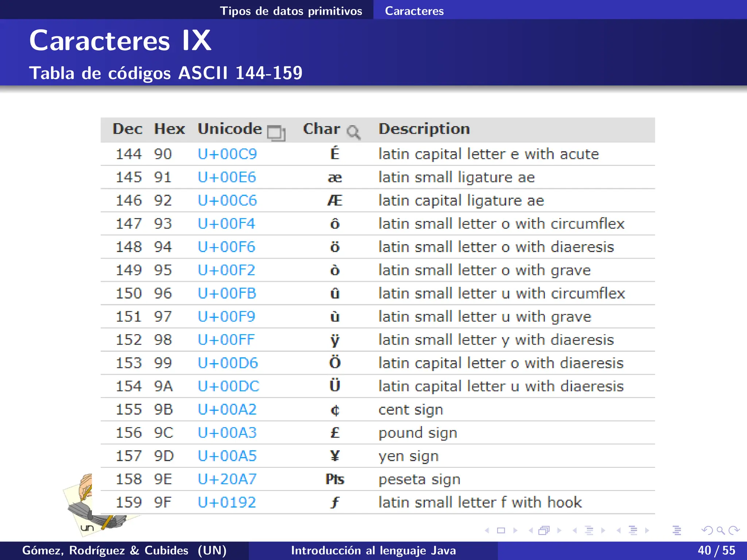
Task: Click the magnifier icon next to Char header
Action: [353, 132]
